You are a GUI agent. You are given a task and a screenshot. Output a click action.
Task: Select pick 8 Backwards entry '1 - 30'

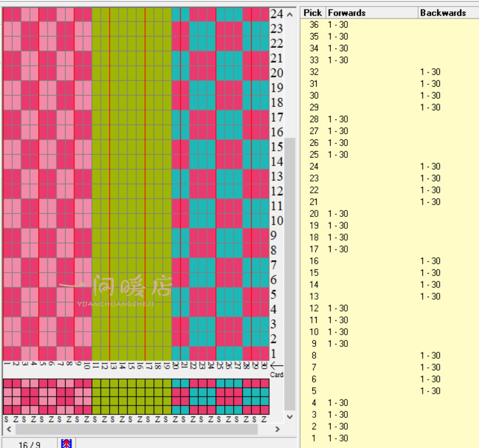[x=430, y=356]
